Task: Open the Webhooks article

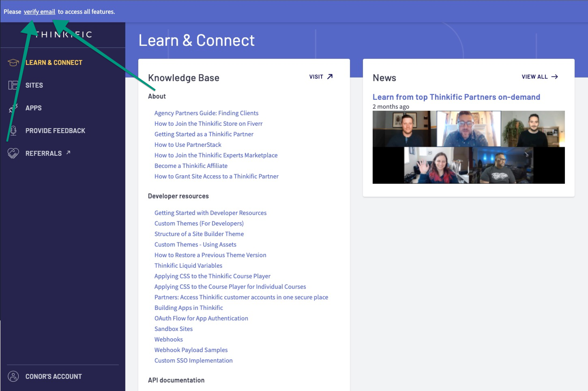Action: tap(169, 339)
